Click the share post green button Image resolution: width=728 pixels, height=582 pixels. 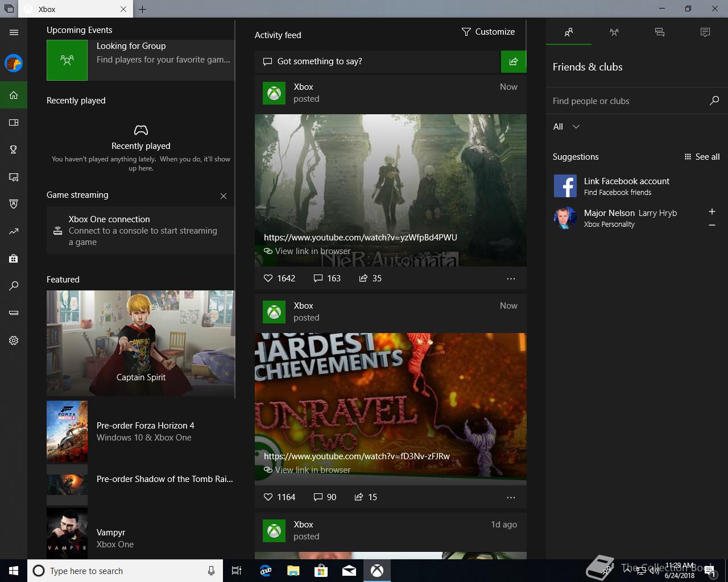514,61
